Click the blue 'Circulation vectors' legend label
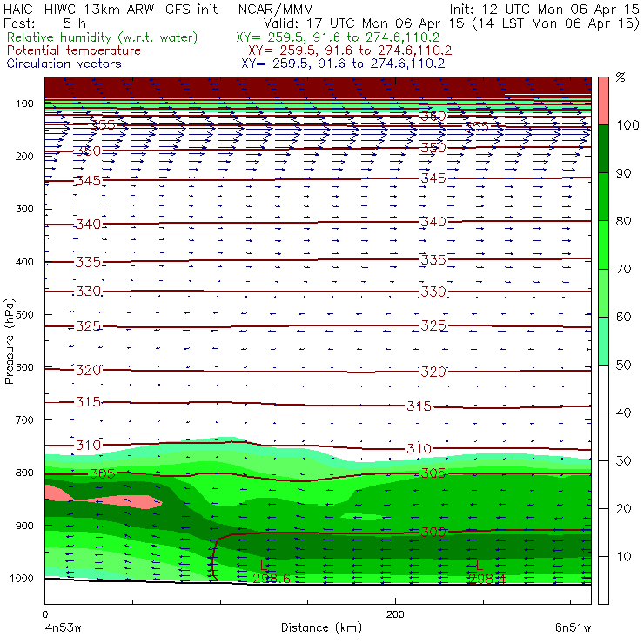 (64, 64)
